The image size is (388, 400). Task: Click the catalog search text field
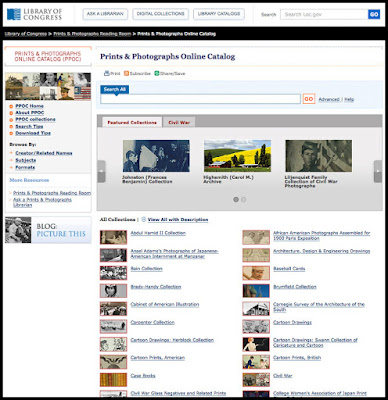pyautogui.click(x=200, y=99)
